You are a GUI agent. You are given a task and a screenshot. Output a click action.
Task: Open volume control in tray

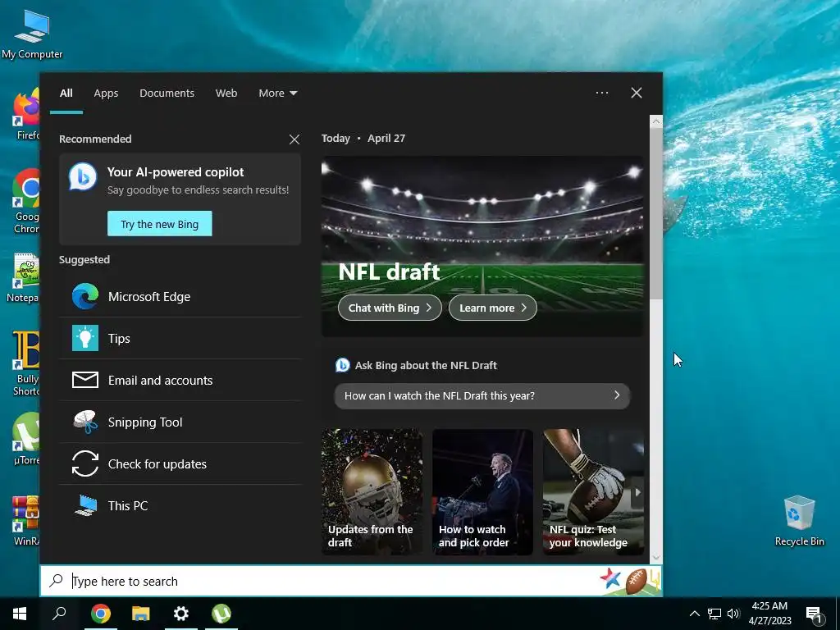(x=733, y=614)
